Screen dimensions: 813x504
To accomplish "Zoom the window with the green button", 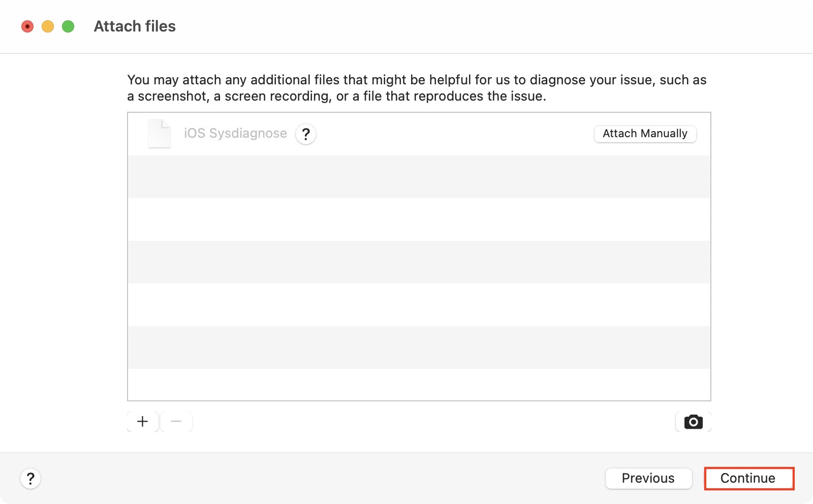I will click(x=68, y=26).
